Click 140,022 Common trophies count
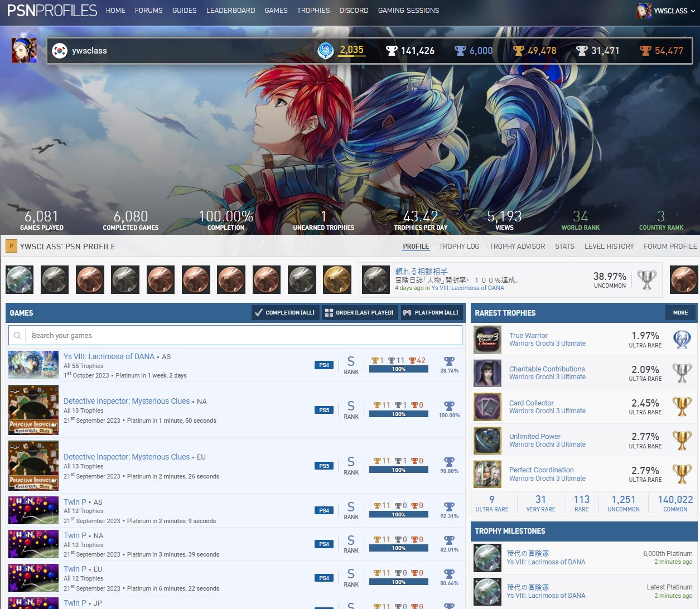The height and width of the screenshot is (609, 700). [x=675, y=503]
